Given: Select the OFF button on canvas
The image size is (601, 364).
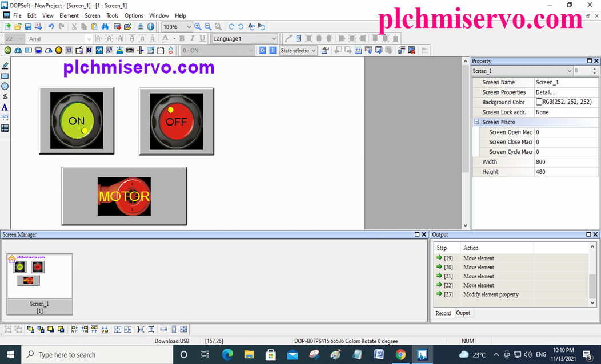Looking at the screenshot, I should tap(177, 122).
